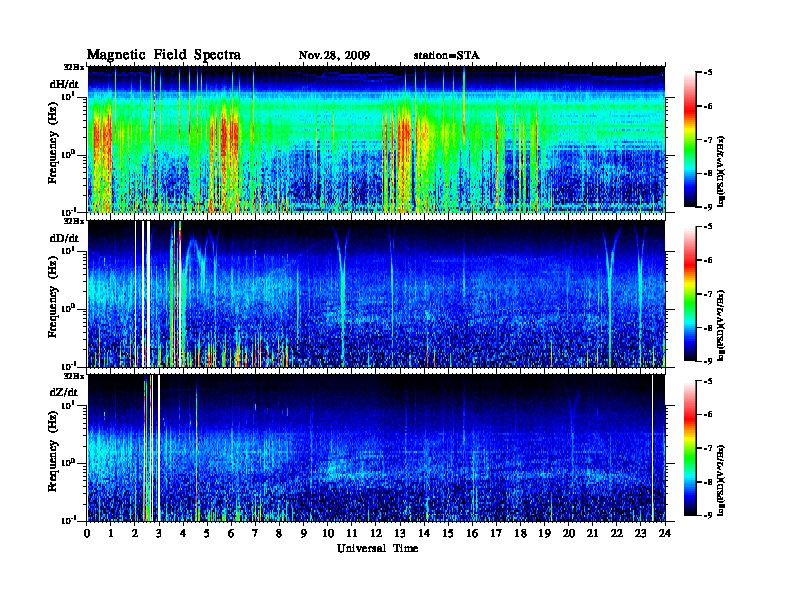Click the '-5' tick on dZ/dt color bar
This screenshot has height=612, width=792.
pyautogui.click(x=708, y=381)
